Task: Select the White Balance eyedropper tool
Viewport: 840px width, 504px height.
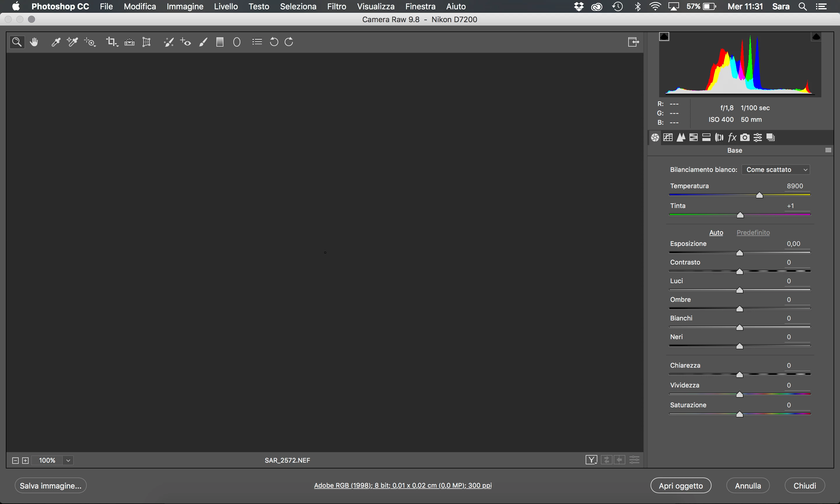Action: click(56, 42)
